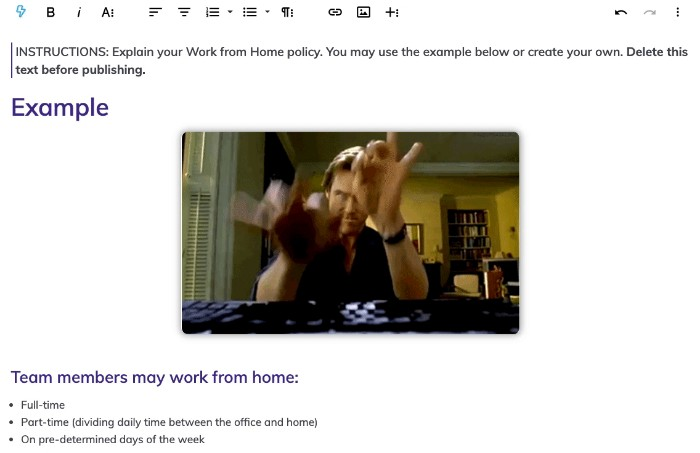Click the 'Full-time' bullet item

tap(43, 405)
